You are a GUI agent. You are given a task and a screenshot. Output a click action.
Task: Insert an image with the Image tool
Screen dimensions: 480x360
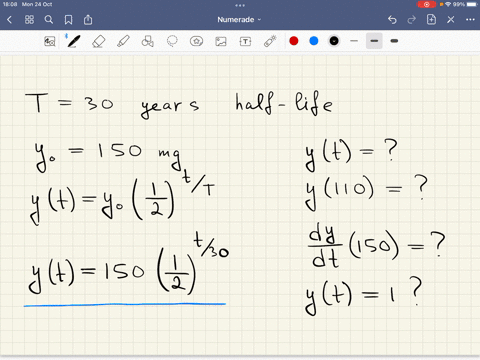[x=221, y=41]
